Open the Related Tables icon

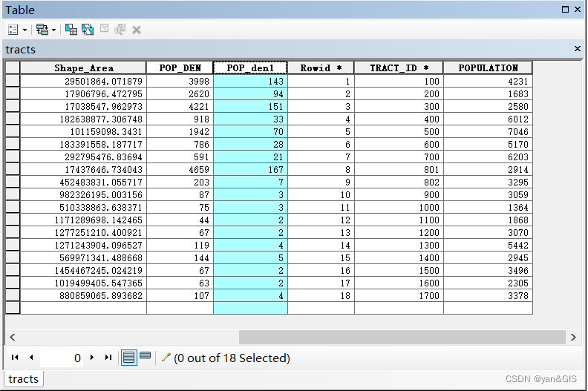pyautogui.click(x=42, y=30)
